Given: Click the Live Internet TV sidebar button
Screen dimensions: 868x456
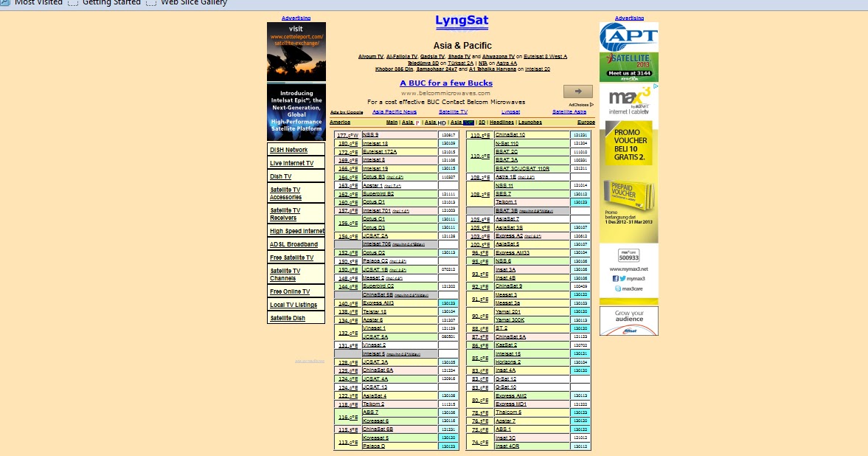Looking at the screenshot, I should pos(296,163).
